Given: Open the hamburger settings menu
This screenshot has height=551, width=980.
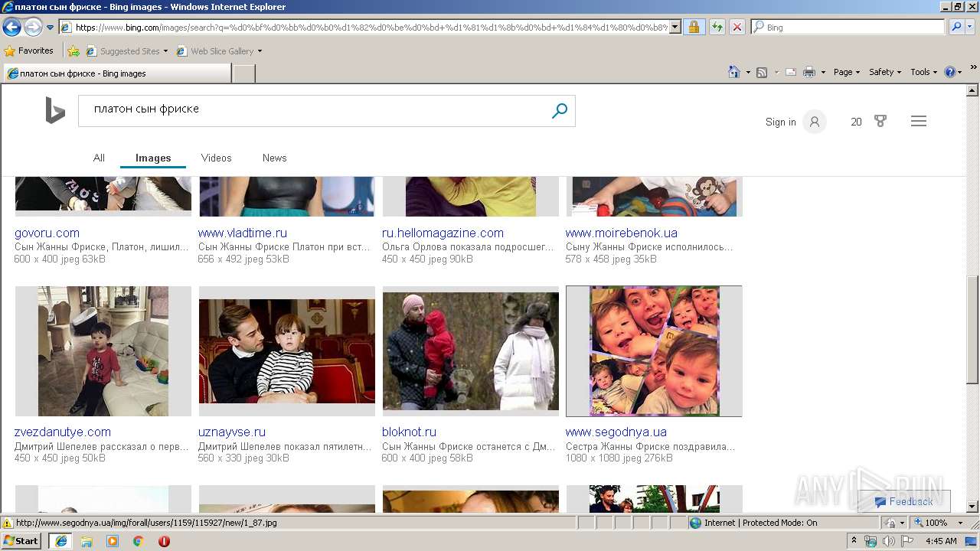Looking at the screenshot, I should point(919,121).
